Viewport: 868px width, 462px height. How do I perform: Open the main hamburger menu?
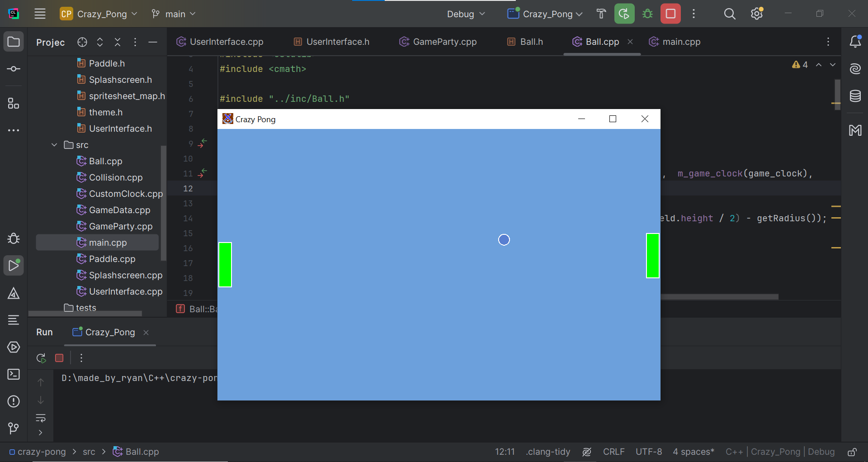[40, 14]
